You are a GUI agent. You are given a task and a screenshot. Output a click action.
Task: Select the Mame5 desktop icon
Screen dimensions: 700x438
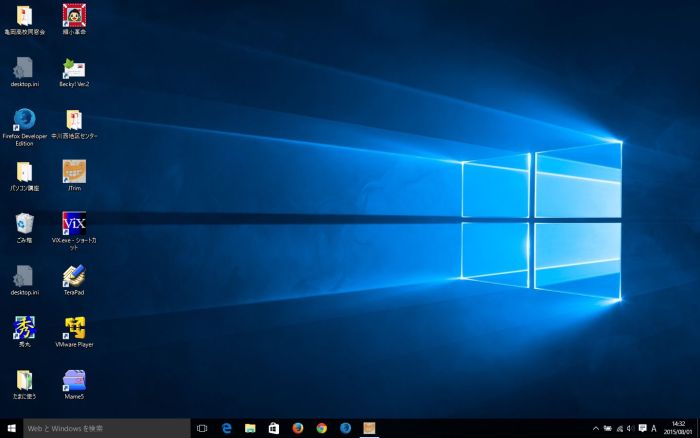74,380
